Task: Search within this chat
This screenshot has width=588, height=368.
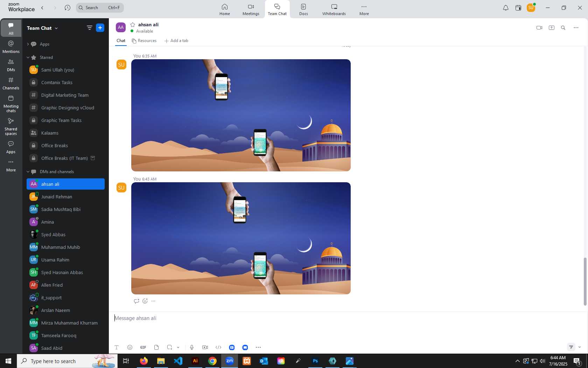Action: [563, 28]
